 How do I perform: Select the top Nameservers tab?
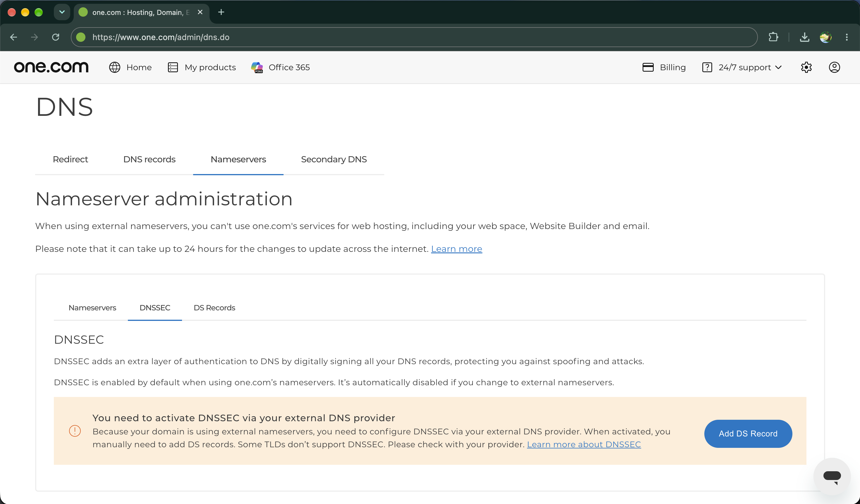238,159
